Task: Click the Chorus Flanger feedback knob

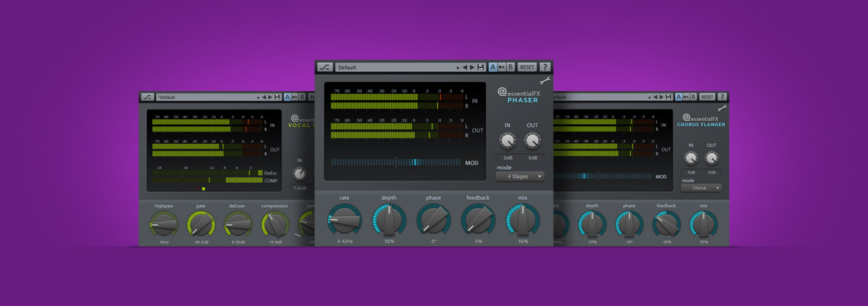Action: [667, 225]
